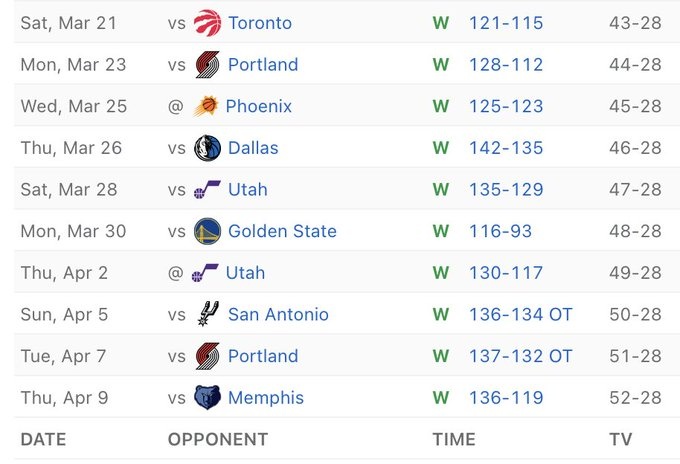680x464 pixels.
Task: Open the Golden State team link
Action: coord(282,231)
